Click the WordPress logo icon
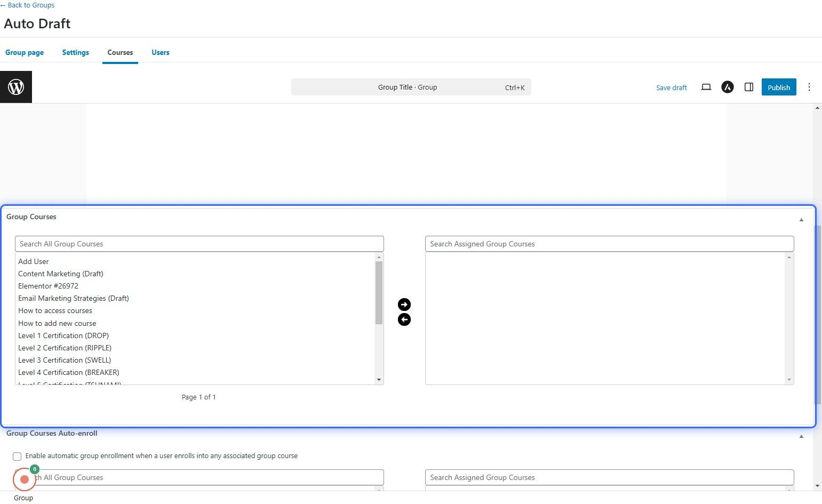Screen dimensions: 822x504 click(16, 87)
